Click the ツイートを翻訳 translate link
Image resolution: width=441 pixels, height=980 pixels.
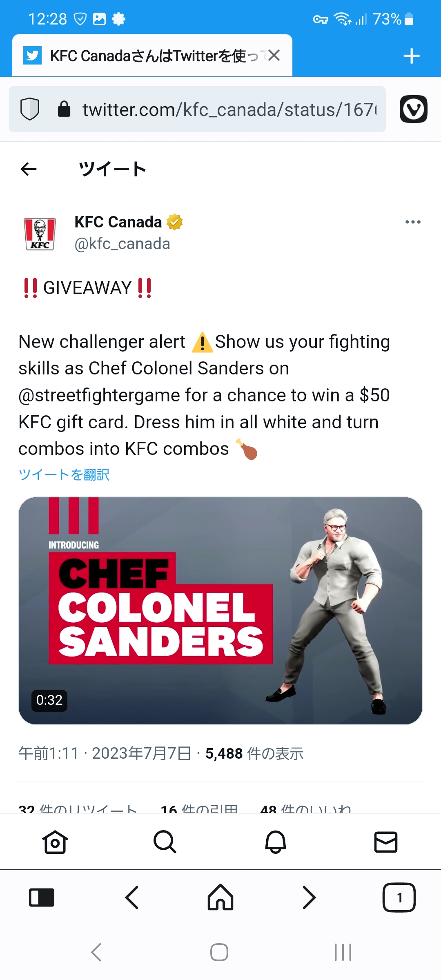(64, 474)
